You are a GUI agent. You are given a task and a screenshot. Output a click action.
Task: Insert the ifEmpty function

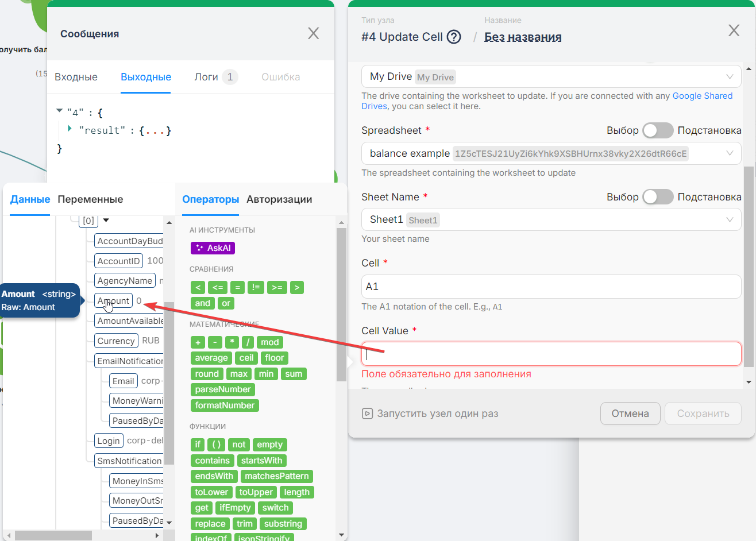pos(235,508)
